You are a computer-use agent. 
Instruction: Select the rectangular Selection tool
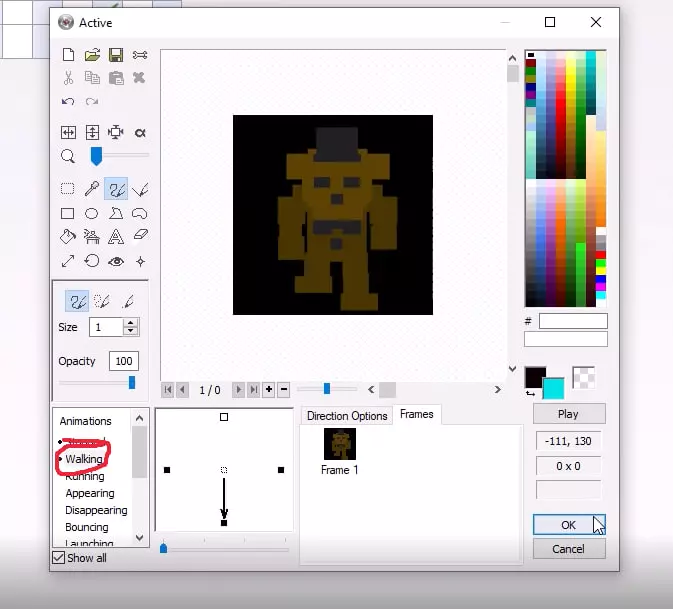68,189
